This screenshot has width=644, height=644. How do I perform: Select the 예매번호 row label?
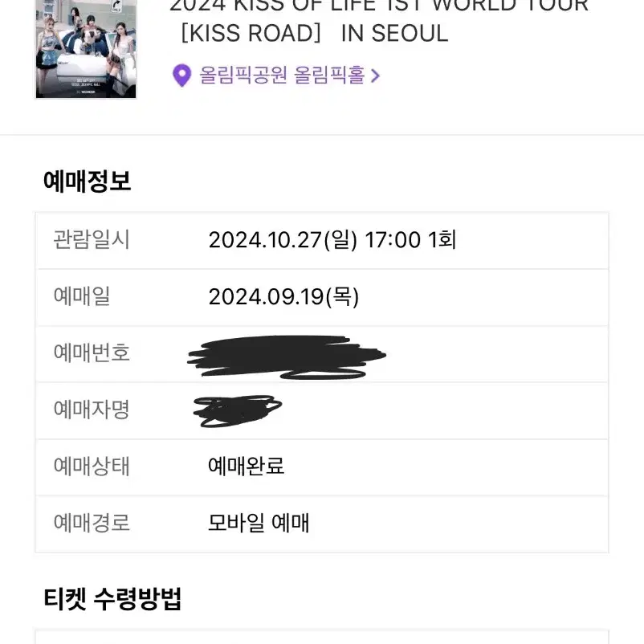coord(92,353)
